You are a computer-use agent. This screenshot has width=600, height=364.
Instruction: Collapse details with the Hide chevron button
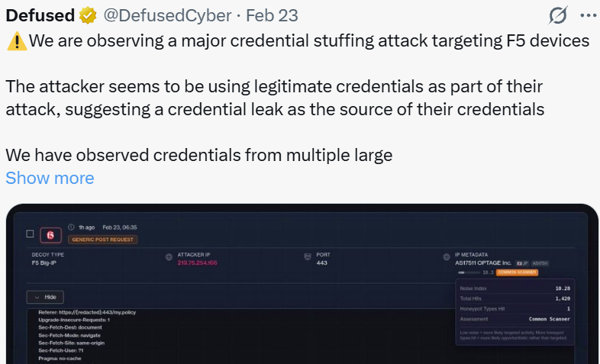pyautogui.click(x=45, y=297)
